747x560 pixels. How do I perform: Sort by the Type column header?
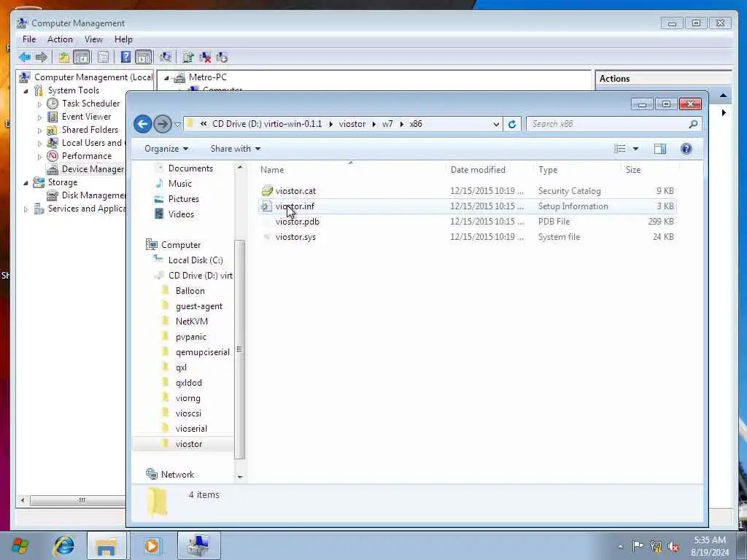tap(548, 170)
